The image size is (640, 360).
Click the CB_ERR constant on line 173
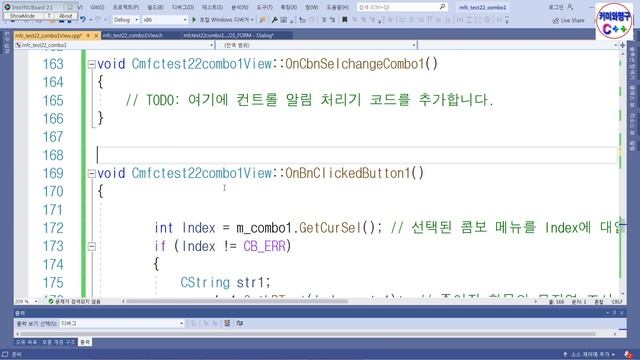pos(264,246)
